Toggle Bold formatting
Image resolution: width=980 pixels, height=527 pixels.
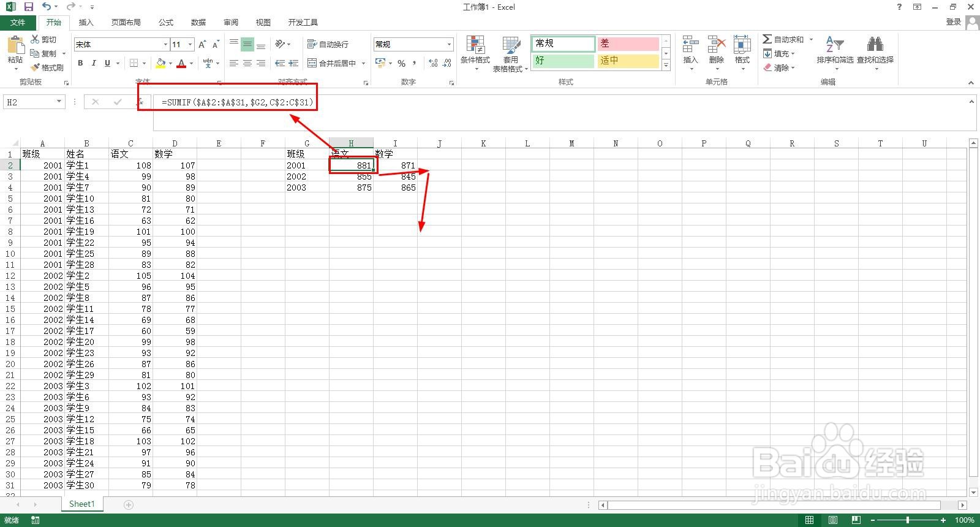pos(80,63)
